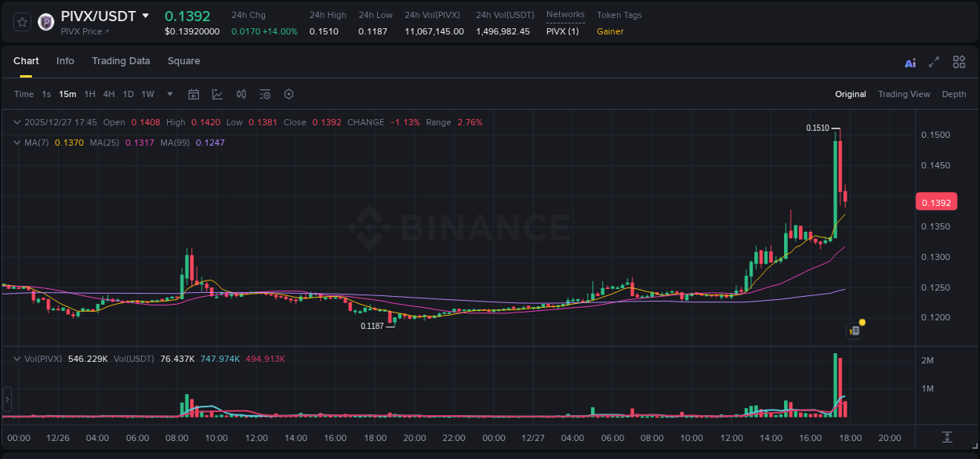The height and width of the screenshot is (459, 980).
Task: Open the Ai chart assistant
Action: click(x=909, y=62)
